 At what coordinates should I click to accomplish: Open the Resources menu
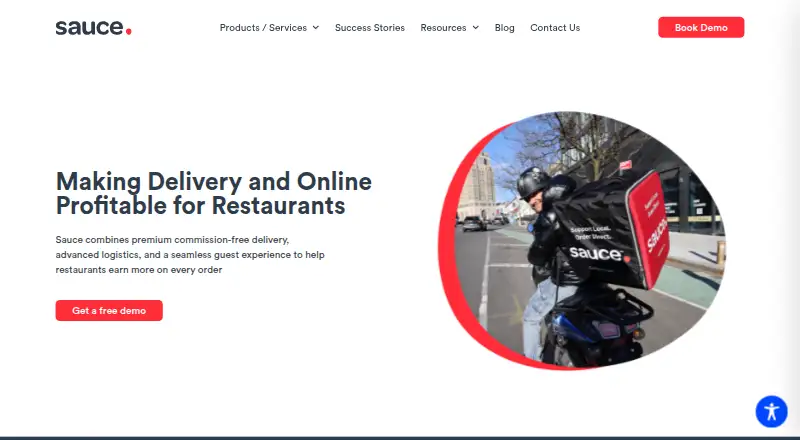pos(443,28)
